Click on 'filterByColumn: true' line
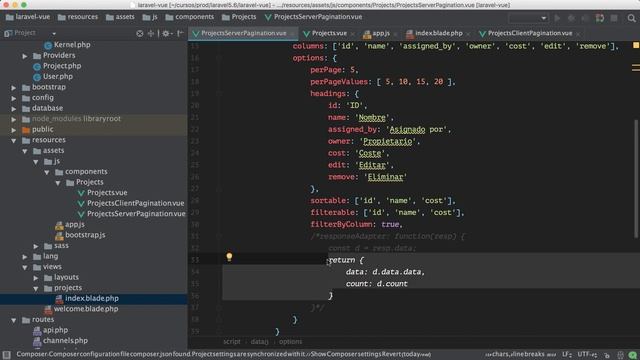 coord(356,224)
